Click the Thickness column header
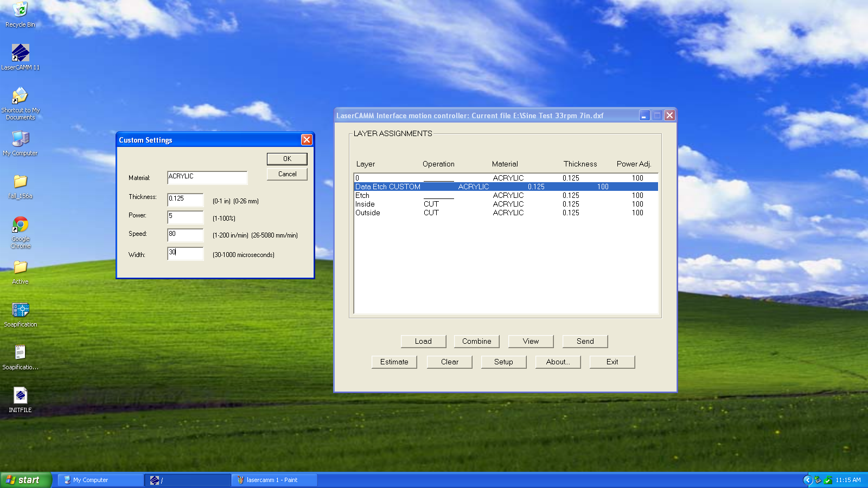 coord(580,164)
